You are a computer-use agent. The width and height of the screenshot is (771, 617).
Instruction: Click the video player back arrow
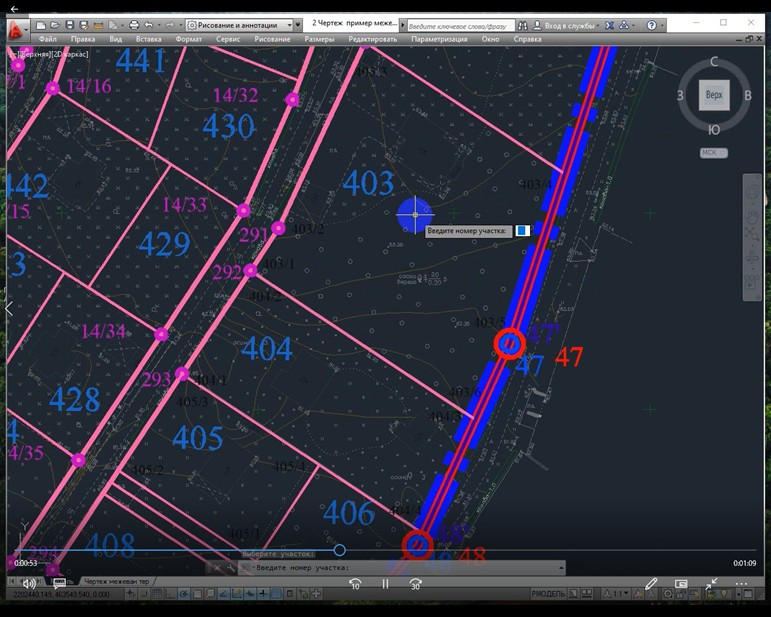[x=14, y=9]
